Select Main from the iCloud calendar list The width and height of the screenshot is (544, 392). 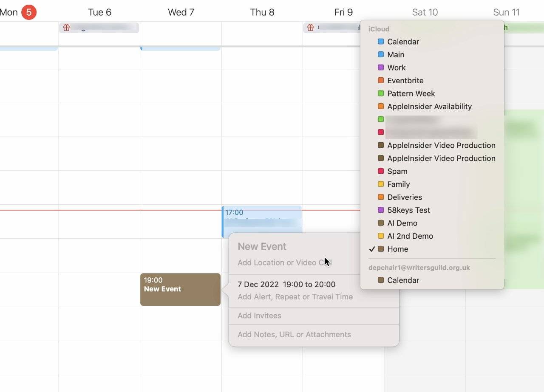tap(396, 54)
